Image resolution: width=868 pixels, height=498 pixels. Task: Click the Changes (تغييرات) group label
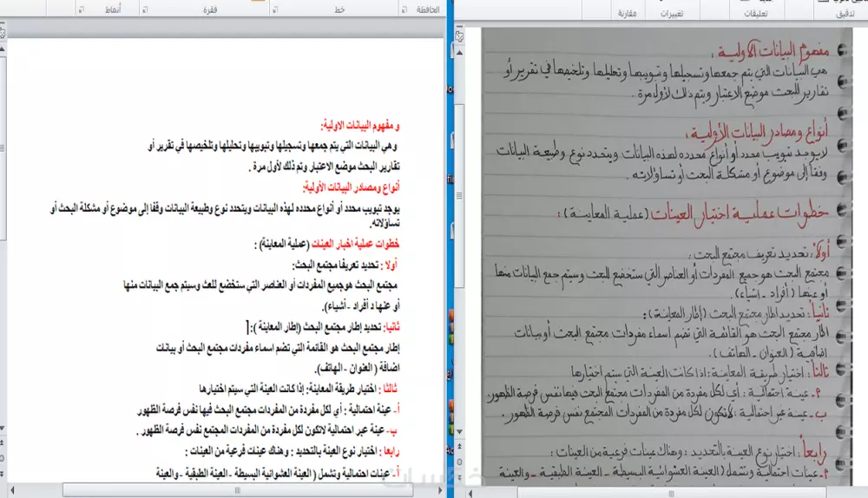click(672, 13)
